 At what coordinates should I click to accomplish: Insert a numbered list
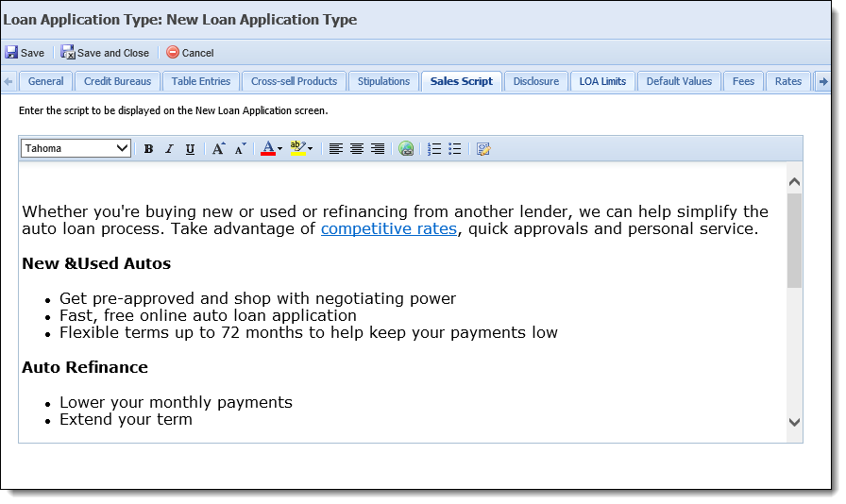click(x=434, y=149)
